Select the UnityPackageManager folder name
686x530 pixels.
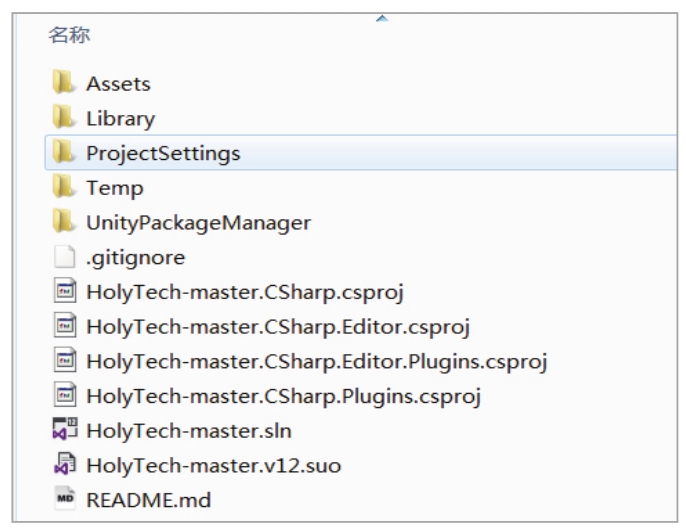(199, 223)
